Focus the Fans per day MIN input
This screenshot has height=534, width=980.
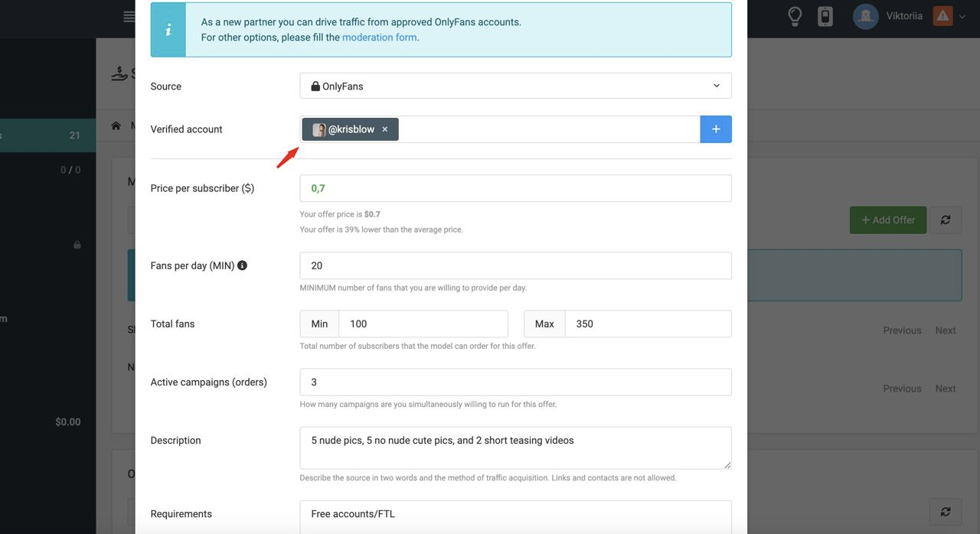click(515, 265)
